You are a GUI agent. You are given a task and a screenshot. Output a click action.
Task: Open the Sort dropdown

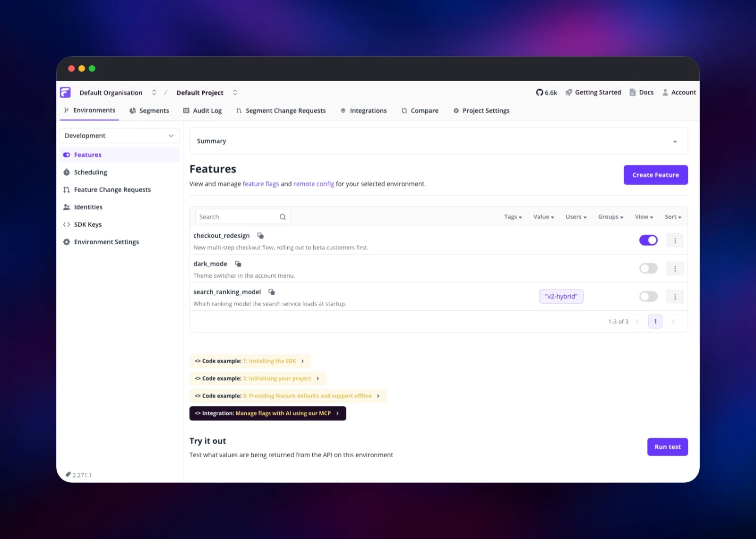(673, 217)
